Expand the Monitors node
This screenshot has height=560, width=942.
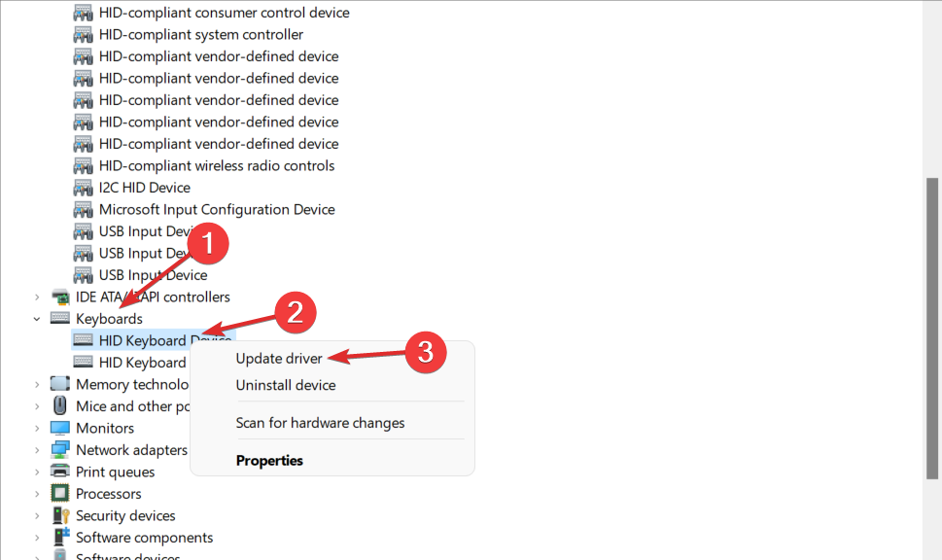[x=37, y=428]
